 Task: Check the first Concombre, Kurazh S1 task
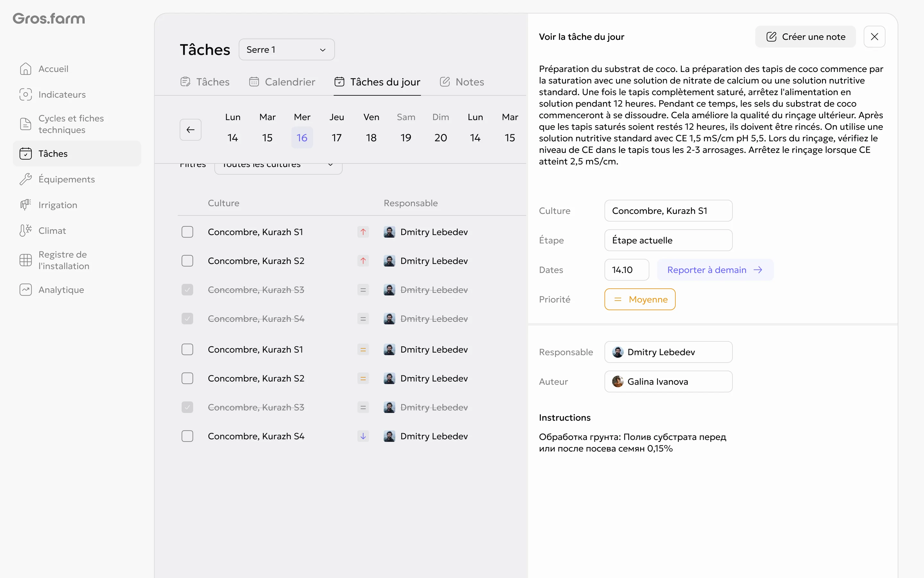(x=187, y=232)
